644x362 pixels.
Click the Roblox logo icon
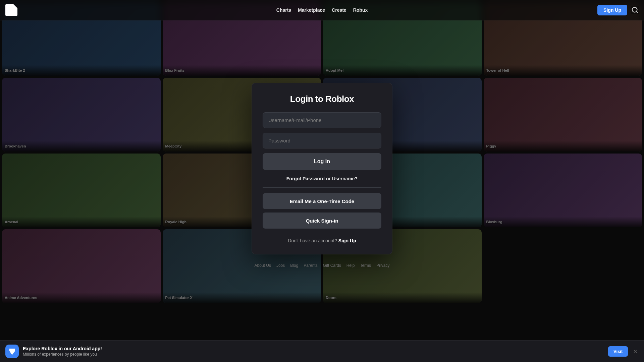click(x=11, y=10)
